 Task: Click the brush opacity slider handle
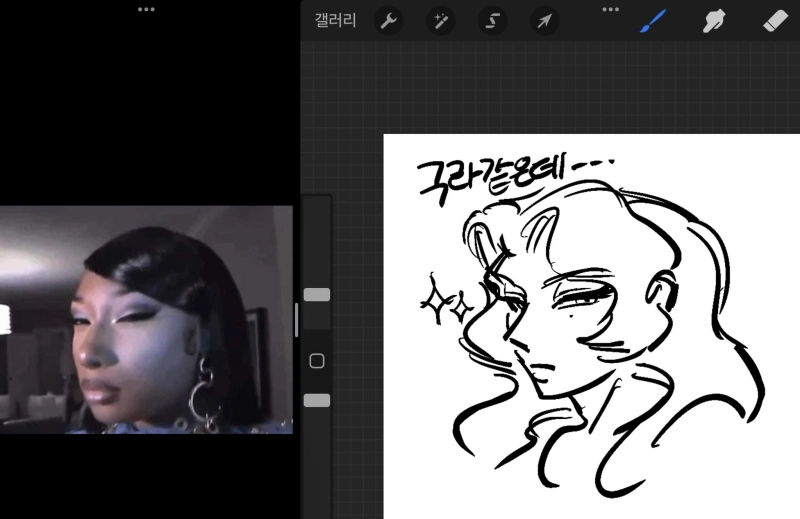coord(317,400)
